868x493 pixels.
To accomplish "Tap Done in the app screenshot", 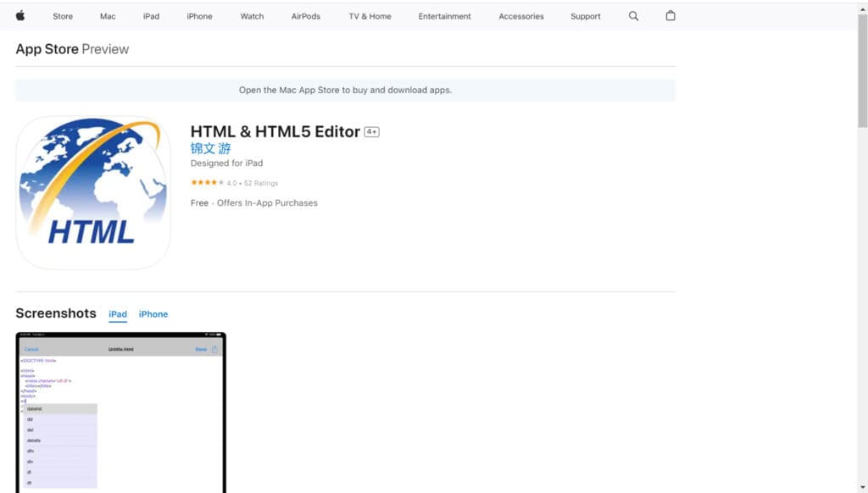I will [x=200, y=349].
